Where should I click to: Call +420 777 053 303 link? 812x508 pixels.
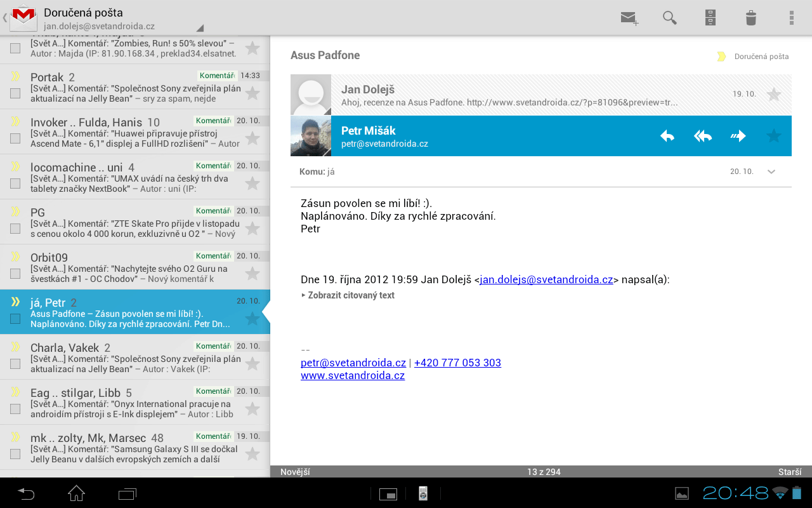pos(457,363)
